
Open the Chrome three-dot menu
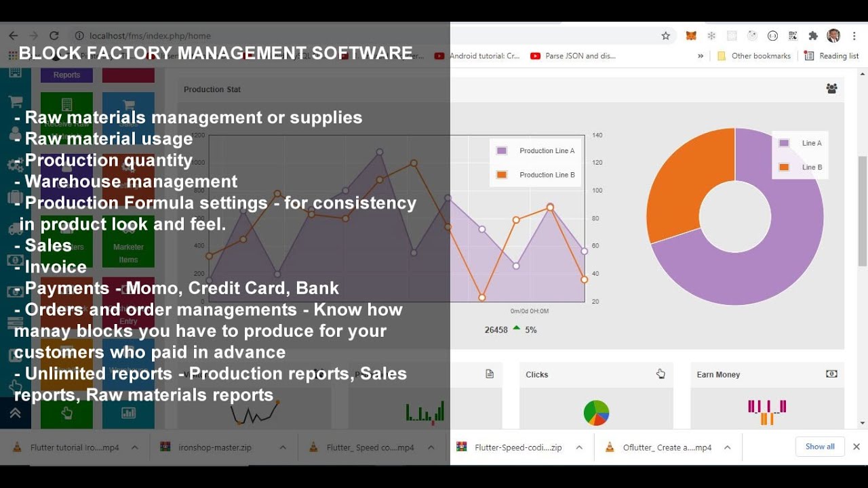853,36
